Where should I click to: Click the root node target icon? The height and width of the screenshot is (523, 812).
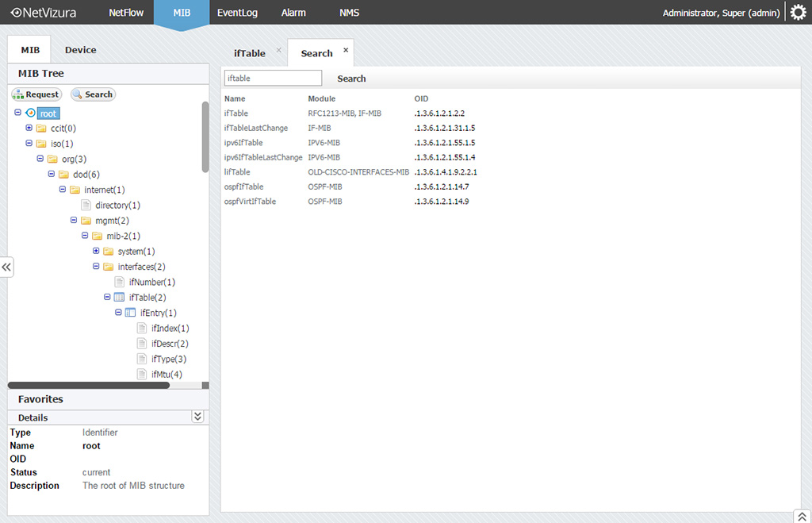pos(31,113)
